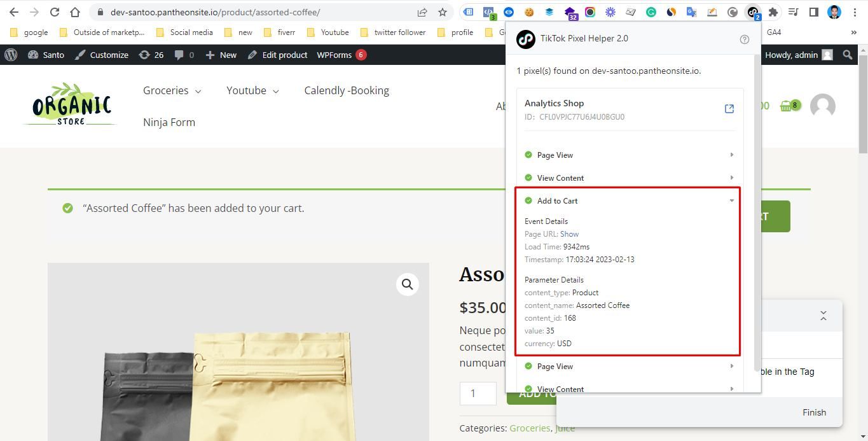868x441 pixels.
Task: Click the user account avatar icon
Action: [x=822, y=106]
